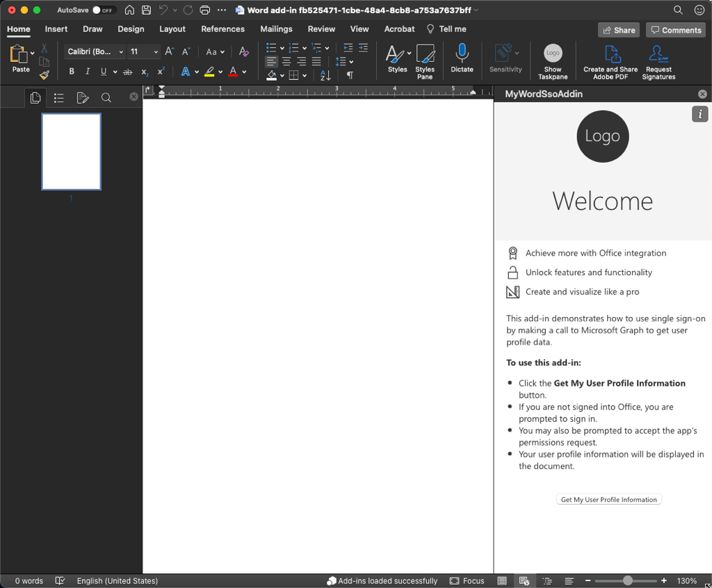Open search magnifier in title bar
This screenshot has width=712, height=588.
click(x=678, y=10)
